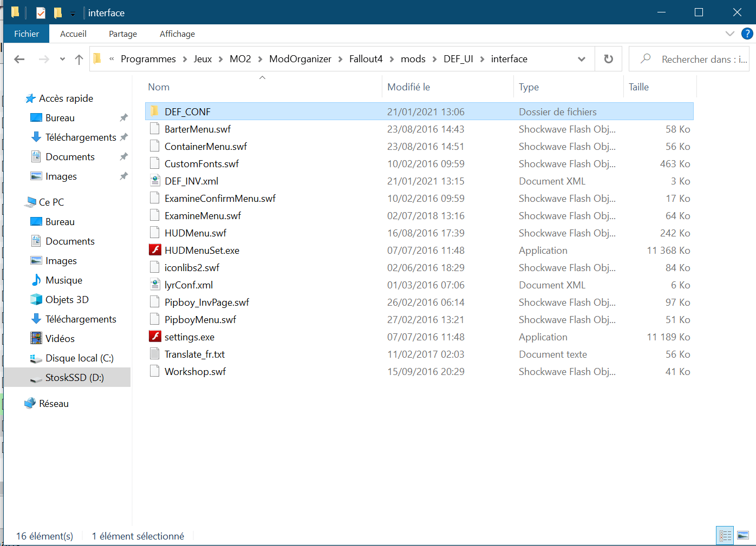Switch to details list view
Image resolution: width=756 pixels, height=546 pixels.
(x=725, y=536)
